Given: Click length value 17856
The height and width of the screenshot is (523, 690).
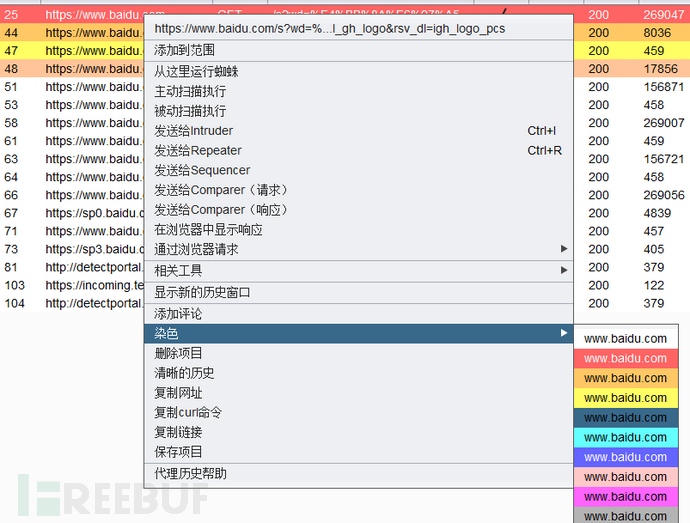Looking at the screenshot, I should click(x=661, y=69).
